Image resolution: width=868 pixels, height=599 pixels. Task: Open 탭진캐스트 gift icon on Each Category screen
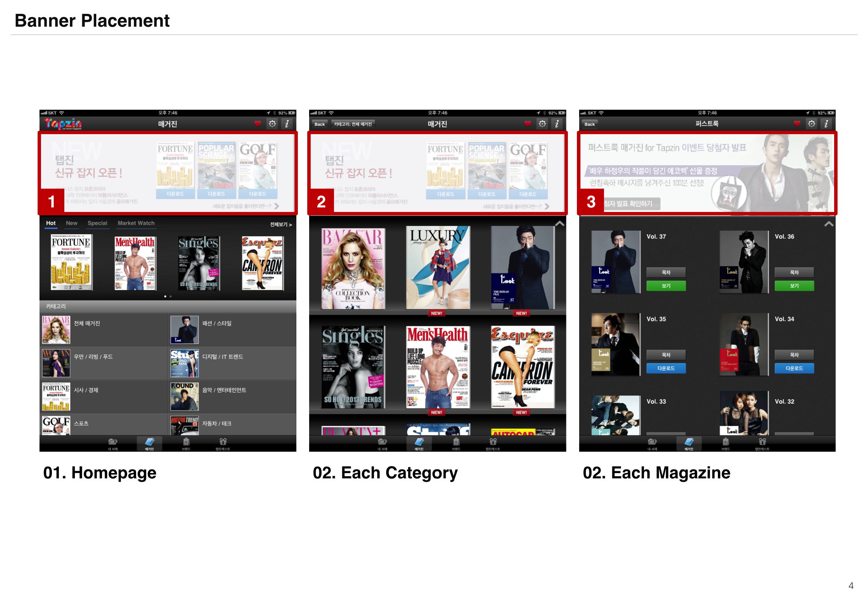pyautogui.click(x=493, y=444)
